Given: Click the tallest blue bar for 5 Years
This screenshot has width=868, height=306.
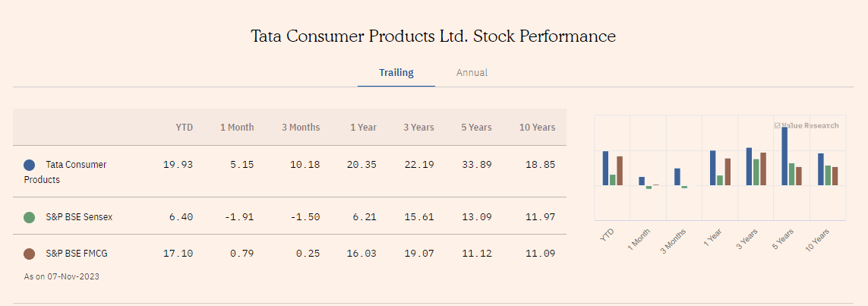Looking at the screenshot, I should click(784, 156).
